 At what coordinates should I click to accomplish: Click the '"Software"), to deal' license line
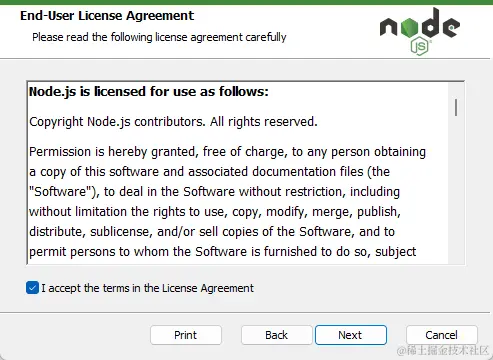[x=214, y=192]
